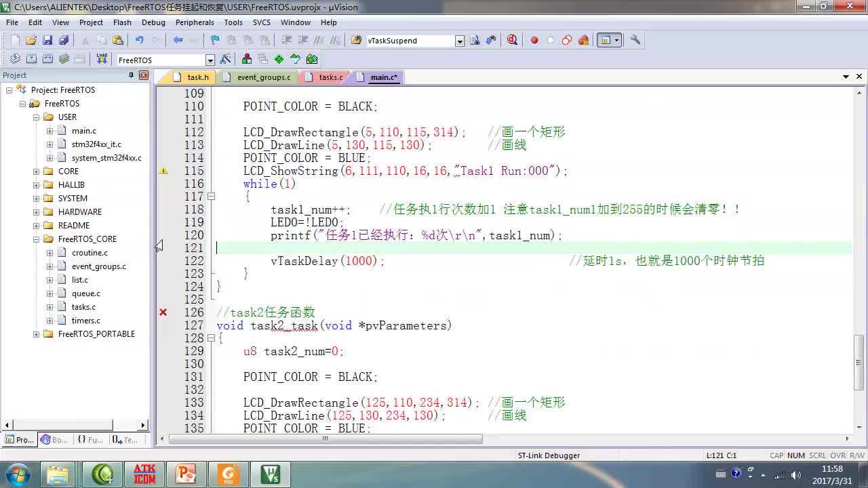This screenshot has width=868, height=488.
Task: Click the Batch Build icon
Action: [x=64, y=60]
